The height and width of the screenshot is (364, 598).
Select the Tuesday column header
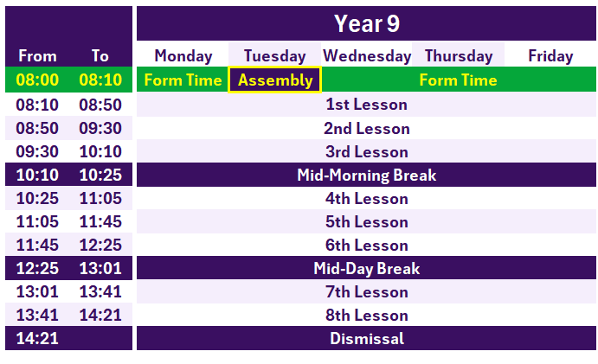click(x=274, y=56)
